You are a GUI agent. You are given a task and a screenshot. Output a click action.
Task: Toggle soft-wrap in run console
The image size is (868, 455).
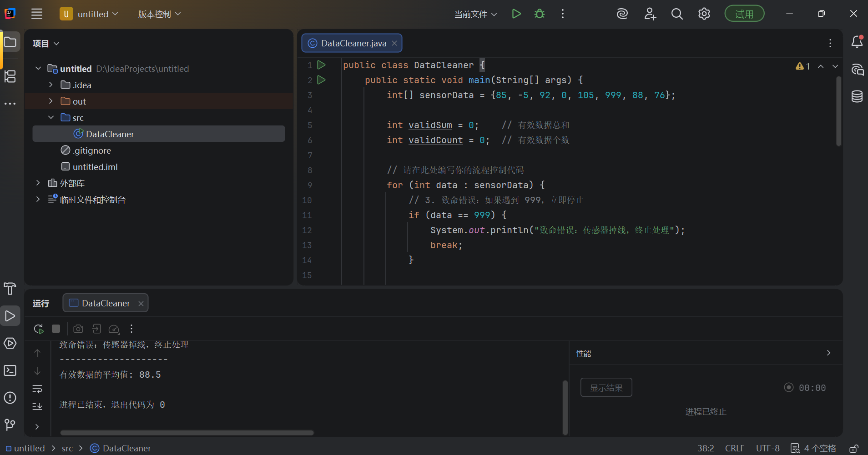click(x=37, y=389)
